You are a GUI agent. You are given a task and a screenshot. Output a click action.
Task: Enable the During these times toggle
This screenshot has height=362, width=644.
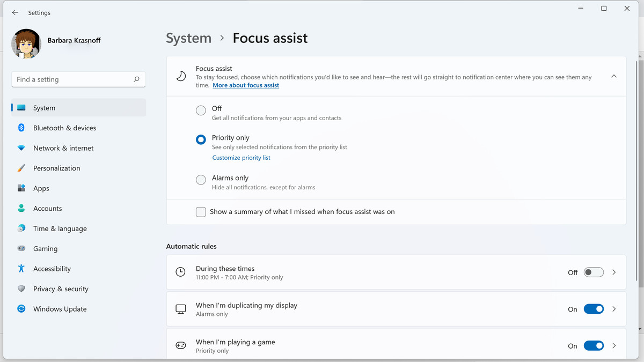(594, 272)
